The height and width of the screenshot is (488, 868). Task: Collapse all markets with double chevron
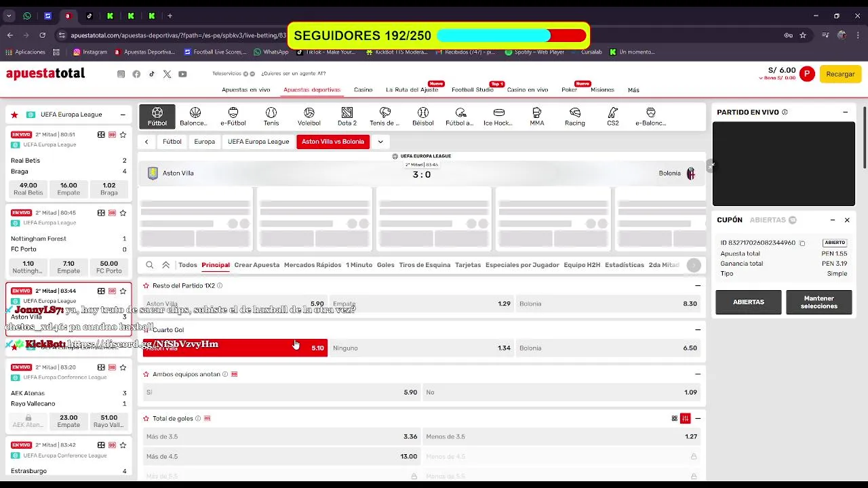pos(166,265)
